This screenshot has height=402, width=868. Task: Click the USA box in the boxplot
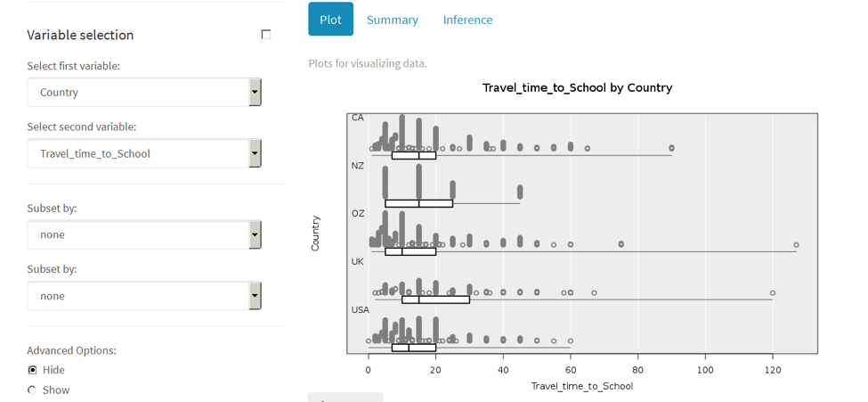coord(414,348)
